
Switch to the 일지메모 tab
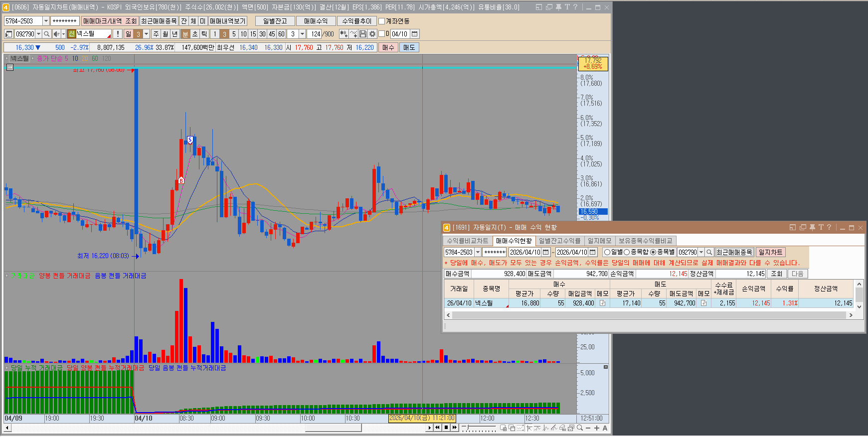(599, 241)
